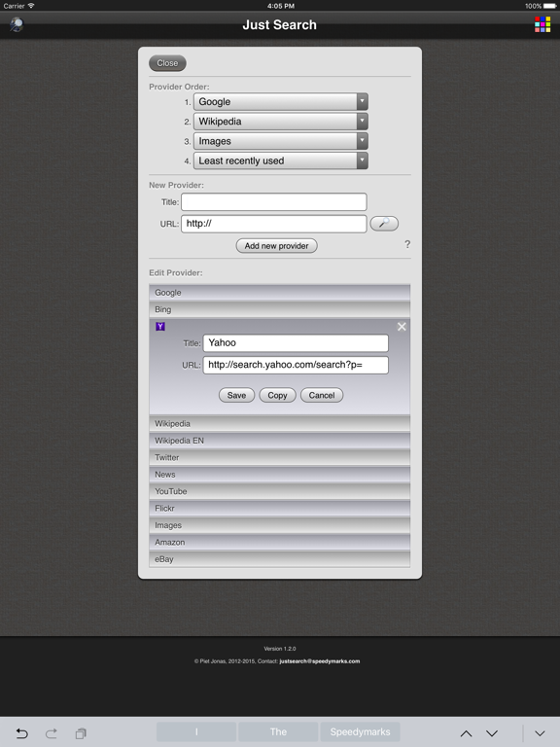Choose keyboard suggestion "I"
This screenshot has width=560, height=747.
pos(196,731)
